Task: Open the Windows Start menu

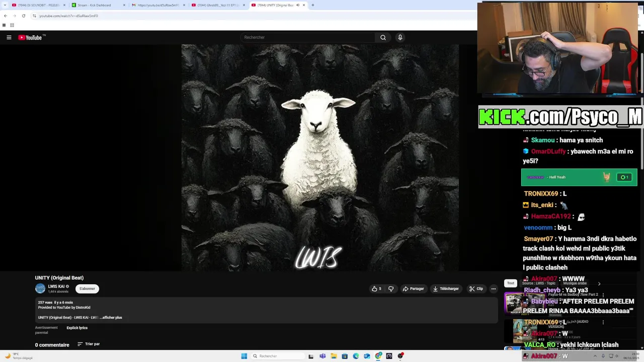Action: pos(244,356)
